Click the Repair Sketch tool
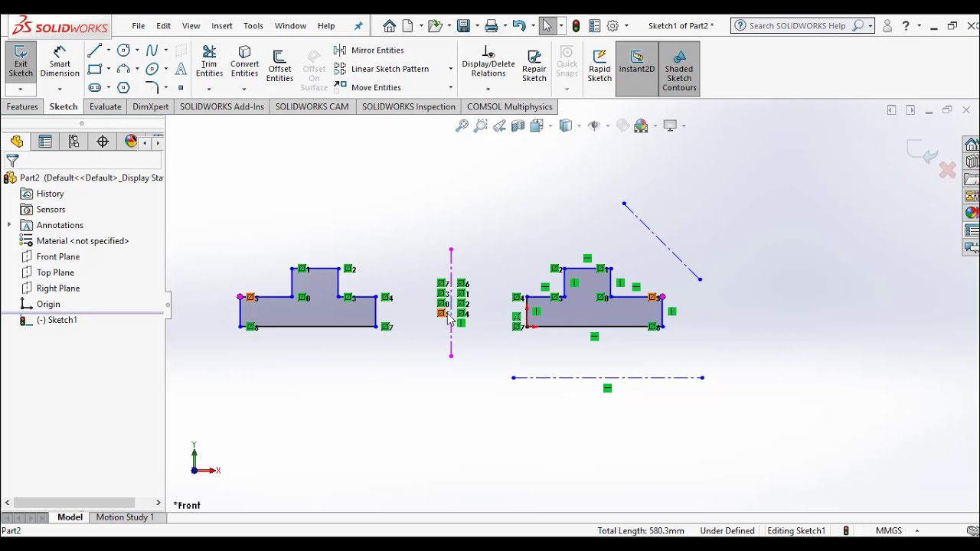980x551 pixels. (x=534, y=66)
